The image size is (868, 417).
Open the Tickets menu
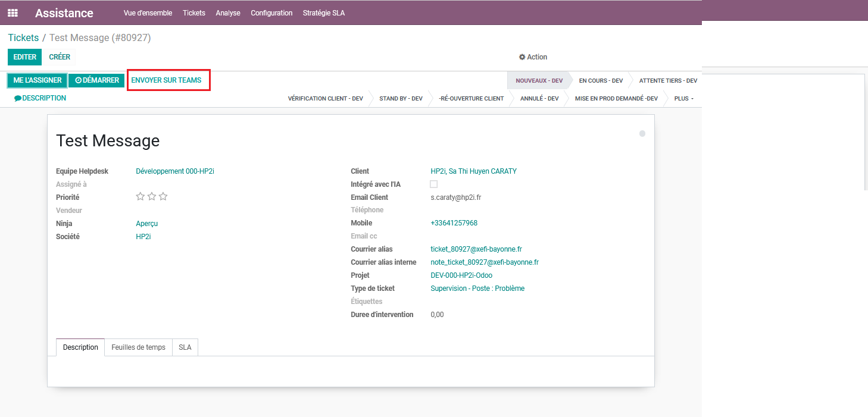194,13
